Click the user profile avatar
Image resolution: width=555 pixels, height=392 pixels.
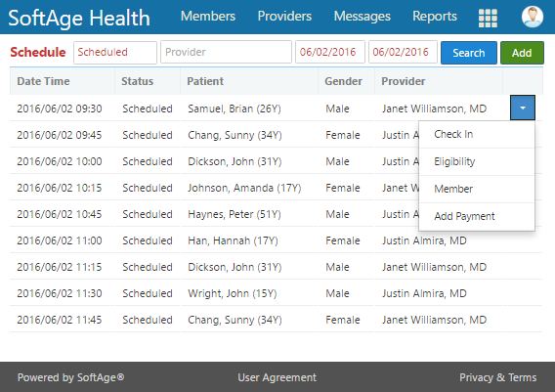click(533, 17)
